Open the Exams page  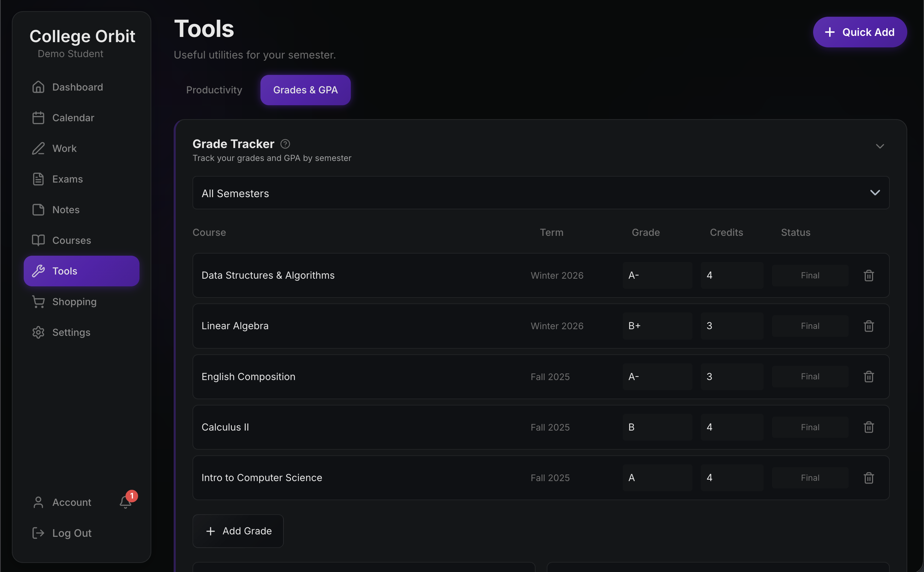[x=67, y=179]
